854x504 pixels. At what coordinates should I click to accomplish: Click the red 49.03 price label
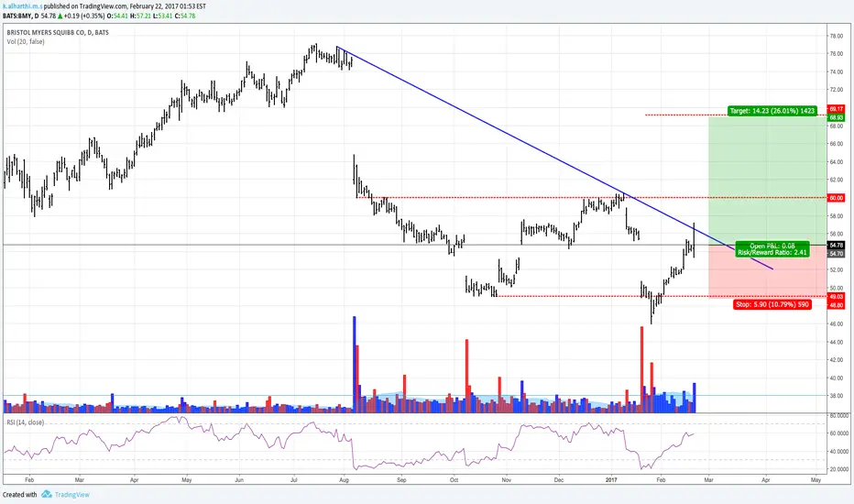836,296
